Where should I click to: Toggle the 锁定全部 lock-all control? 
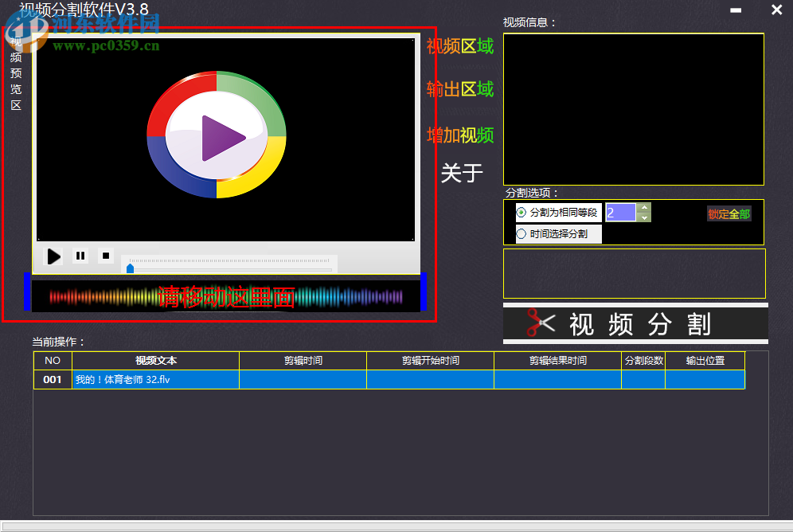click(x=728, y=213)
